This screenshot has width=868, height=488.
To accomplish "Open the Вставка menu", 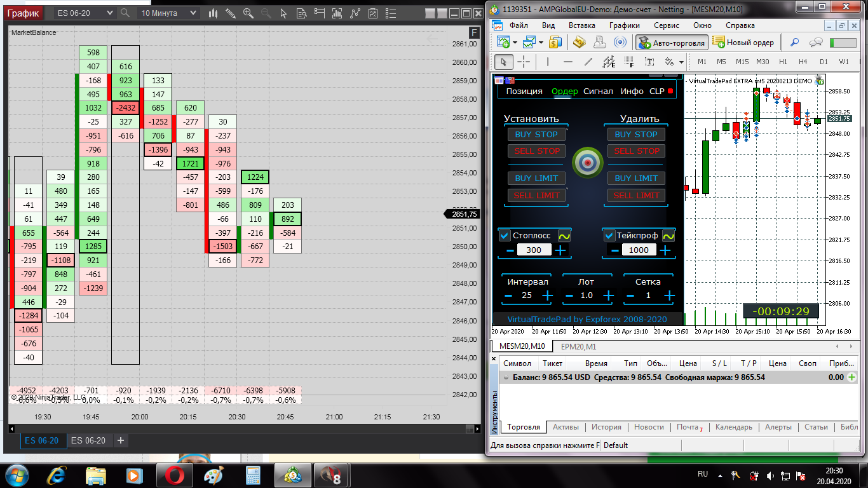I will coord(582,25).
